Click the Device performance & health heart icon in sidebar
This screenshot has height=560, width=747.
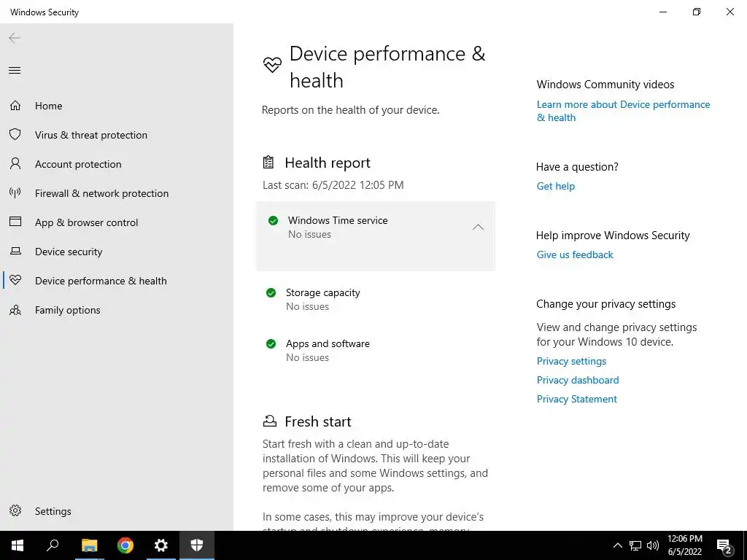pyautogui.click(x=15, y=280)
